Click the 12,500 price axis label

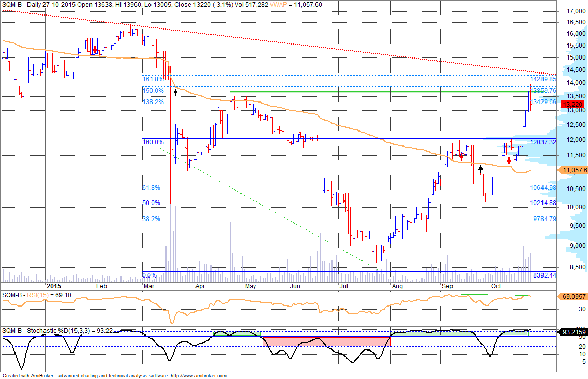(x=575, y=125)
